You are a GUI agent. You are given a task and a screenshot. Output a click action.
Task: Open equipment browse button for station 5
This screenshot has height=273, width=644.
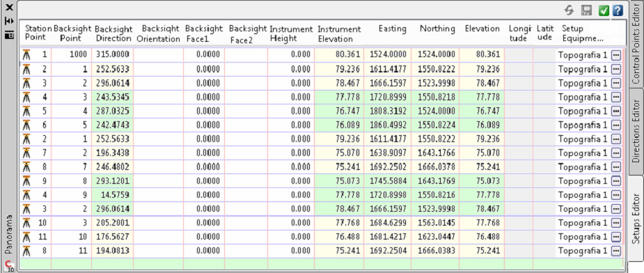[x=615, y=111]
